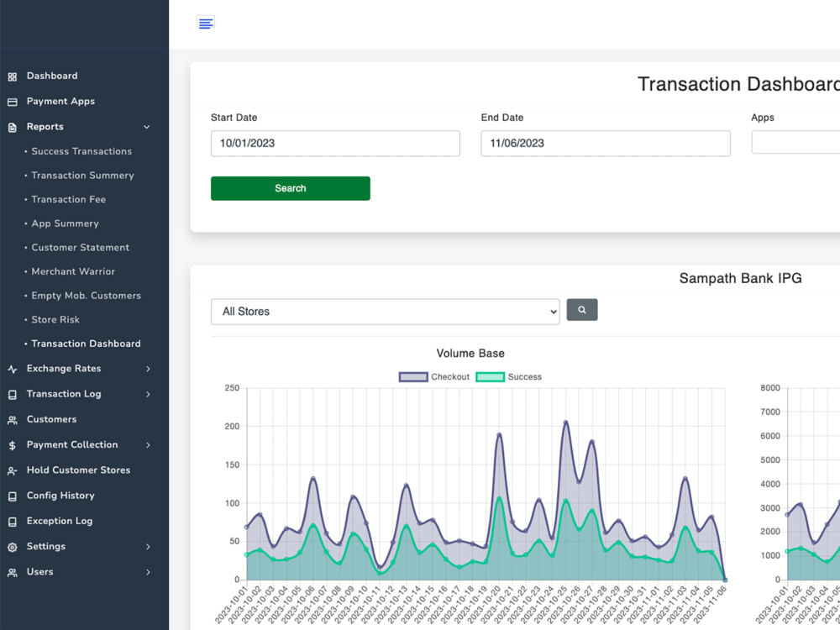This screenshot has width=840, height=630.
Task: Select Transaction Dashboard in the Reports menu
Action: tap(84, 343)
